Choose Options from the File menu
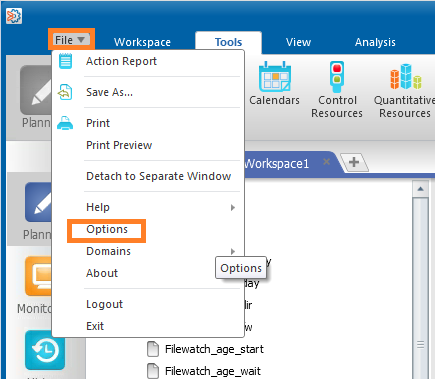The width and height of the screenshot is (435, 379). coord(107,229)
